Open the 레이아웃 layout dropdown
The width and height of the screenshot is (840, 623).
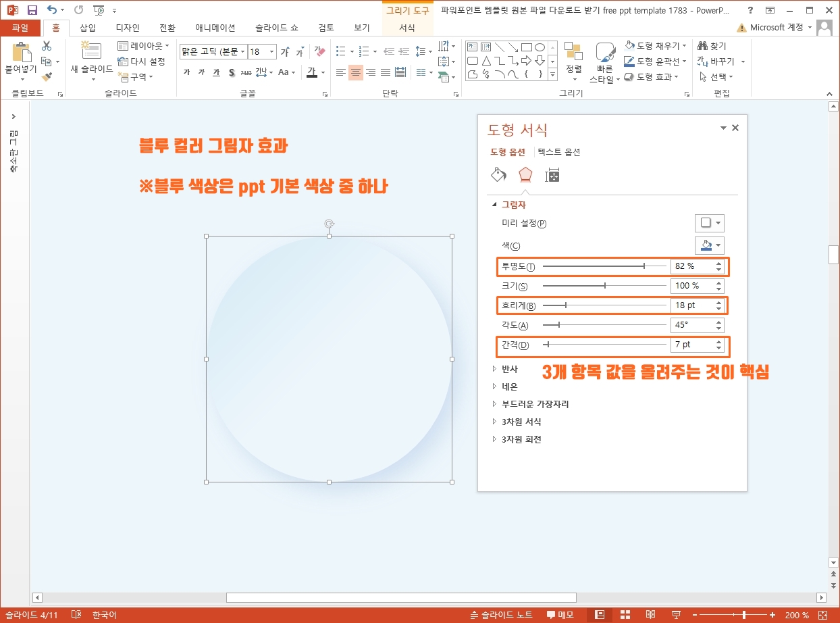click(x=143, y=45)
